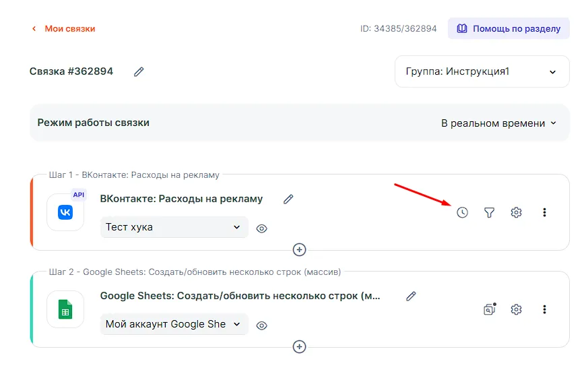588x374 pixels.
Task: Edit the VKontakte step name with pencil
Action: coord(288,199)
